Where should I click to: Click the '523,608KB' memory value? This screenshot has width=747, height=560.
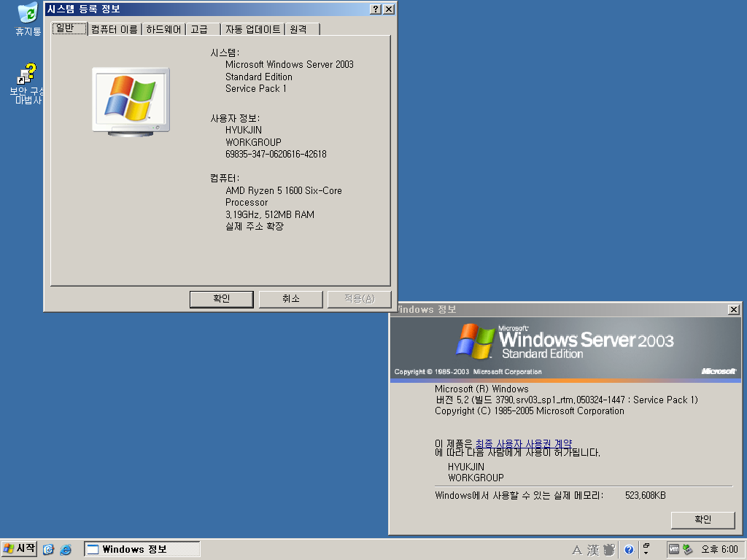pos(645,496)
